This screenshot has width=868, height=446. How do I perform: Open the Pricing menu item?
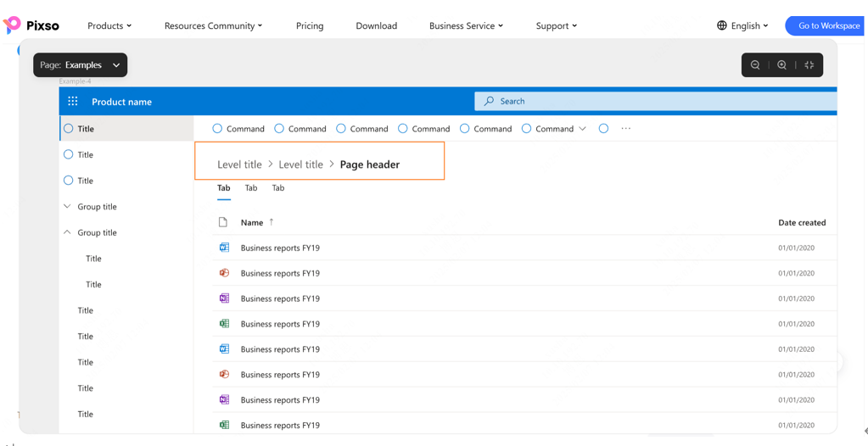point(310,25)
